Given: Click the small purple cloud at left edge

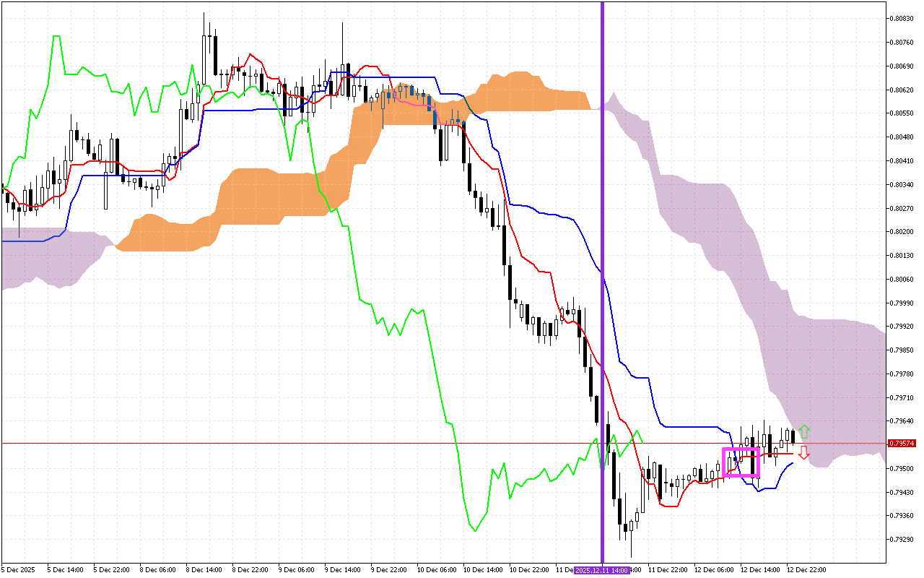Looking at the screenshot, I should pyautogui.click(x=43, y=256).
